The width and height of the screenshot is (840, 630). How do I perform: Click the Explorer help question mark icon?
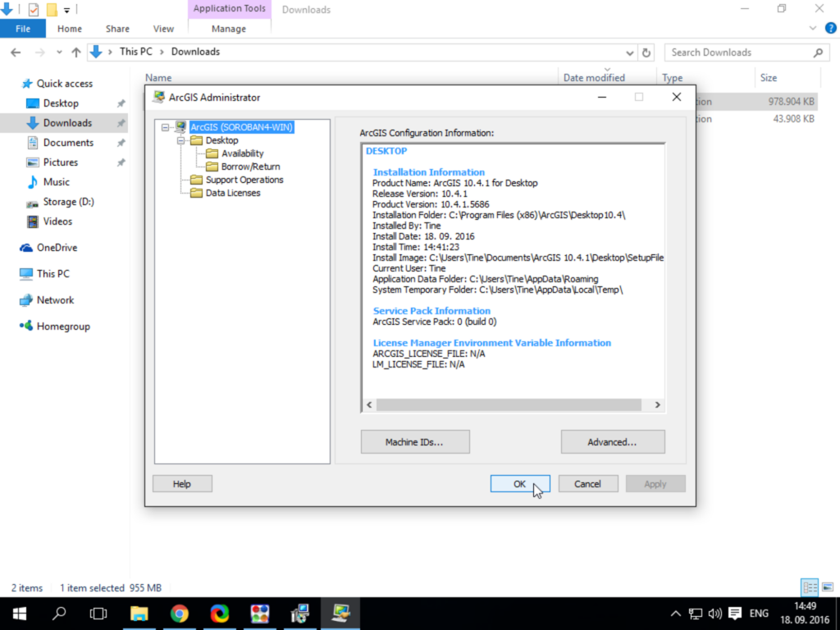click(830, 29)
